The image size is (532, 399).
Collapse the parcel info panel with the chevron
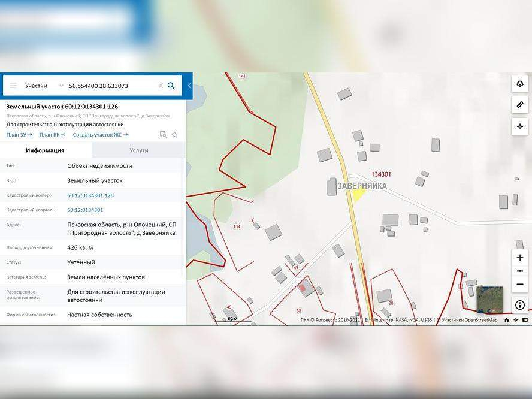pos(189,85)
